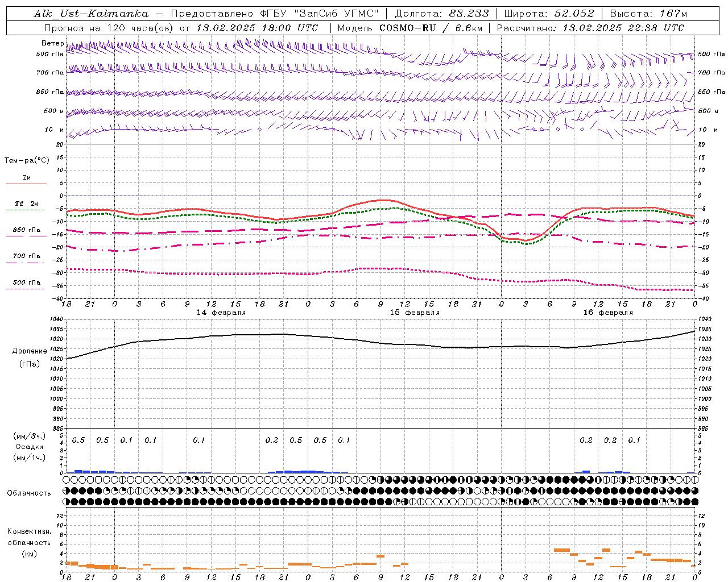The width and height of the screenshot is (728, 582).
Task: Click the 'Td 2м' dew point legend entry
Action: 27,203
